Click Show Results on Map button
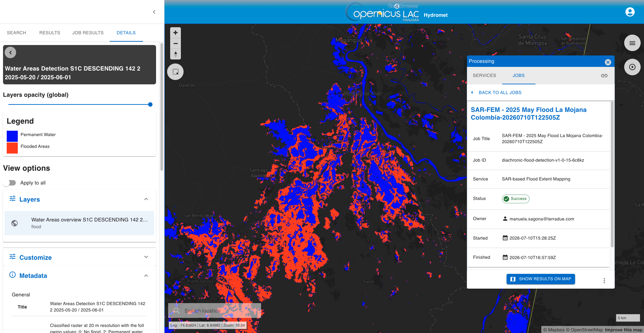 click(x=541, y=279)
